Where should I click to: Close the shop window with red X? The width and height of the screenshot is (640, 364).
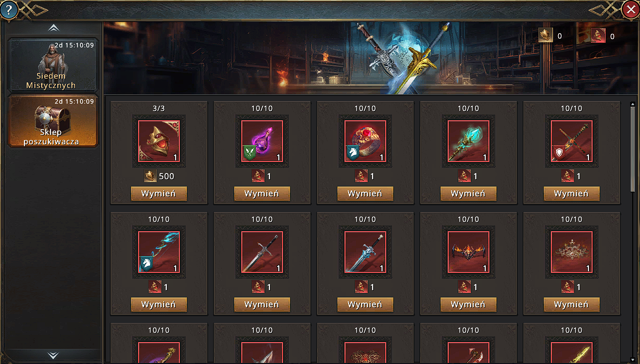[631, 9]
